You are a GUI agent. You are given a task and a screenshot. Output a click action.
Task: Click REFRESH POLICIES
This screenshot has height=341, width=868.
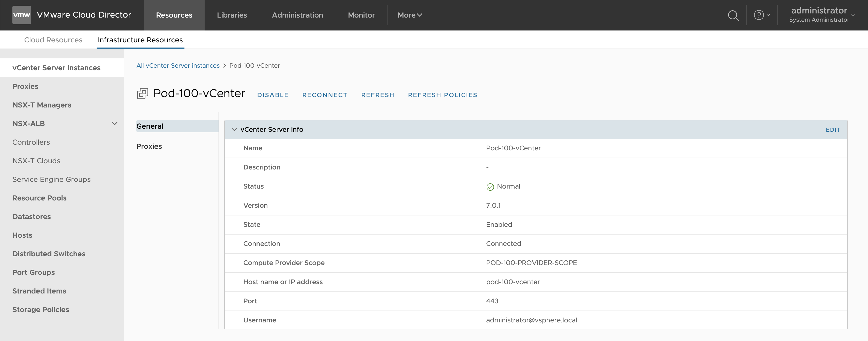[x=443, y=95]
